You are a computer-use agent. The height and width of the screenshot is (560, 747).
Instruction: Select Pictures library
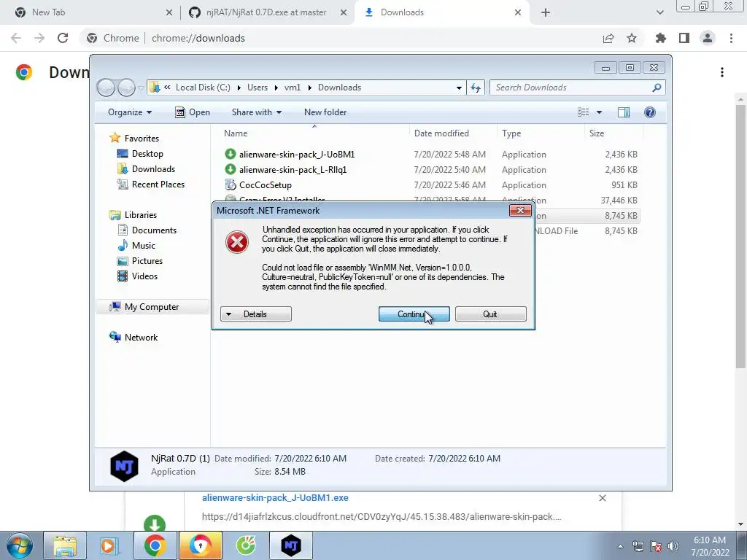point(147,260)
